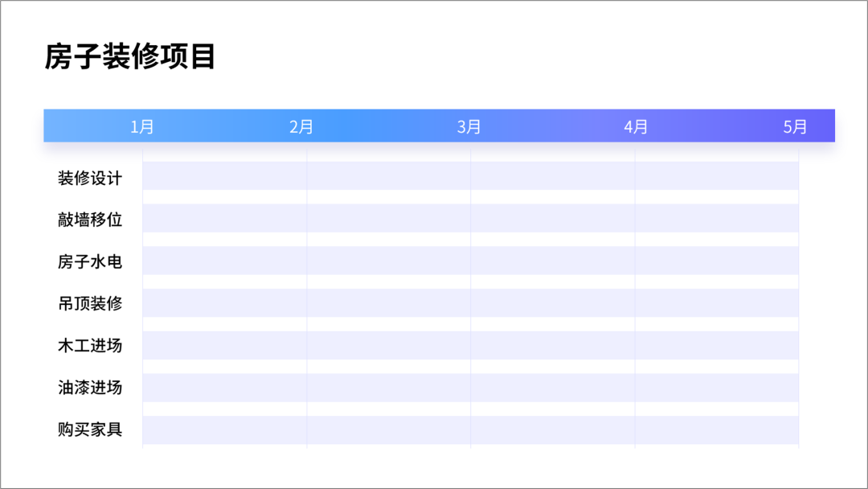Select the 购买家具 task label
The image size is (868, 489).
(x=90, y=429)
